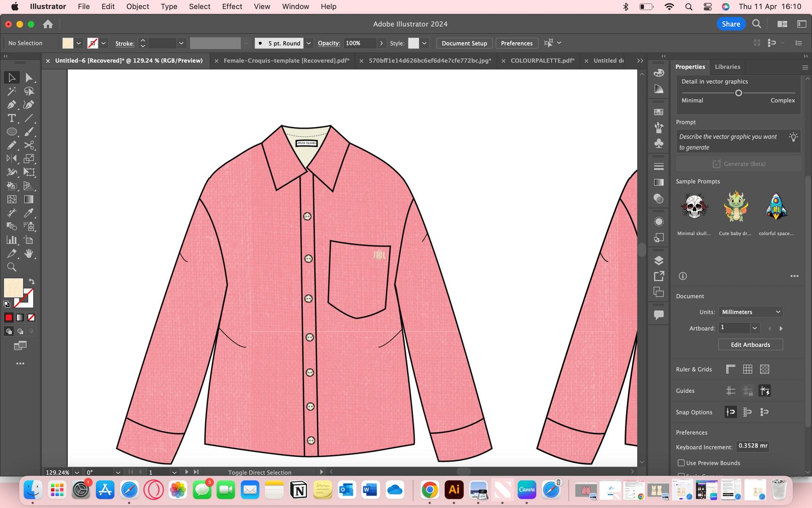The height and width of the screenshot is (508, 812).
Task: Click the Detail in vector graphics slider
Action: click(x=738, y=93)
